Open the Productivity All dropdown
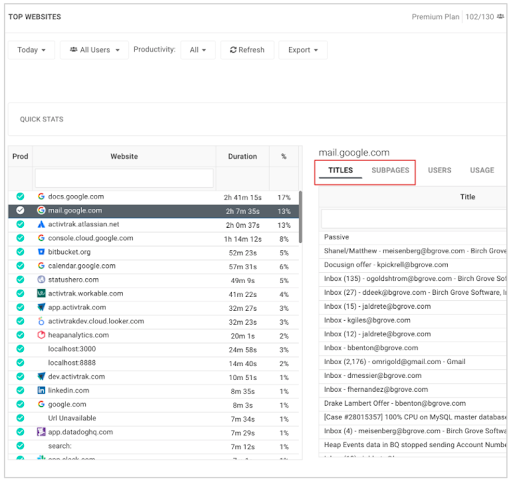Viewport: 512px width, 480px height. click(198, 50)
